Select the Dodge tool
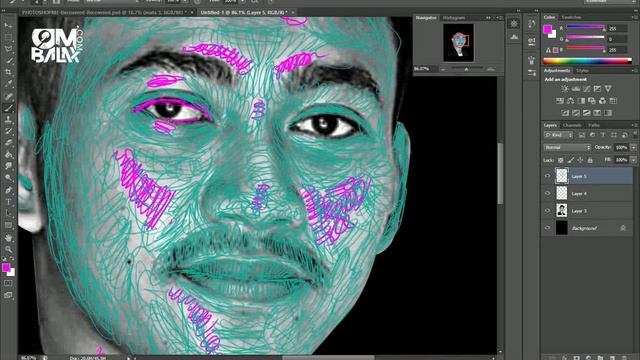The width and height of the screenshot is (640, 360). pyautogui.click(x=8, y=178)
